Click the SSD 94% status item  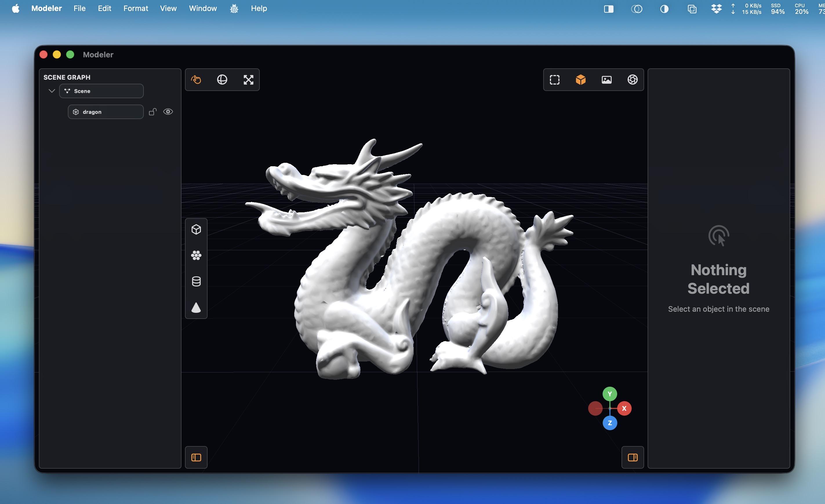click(x=777, y=9)
